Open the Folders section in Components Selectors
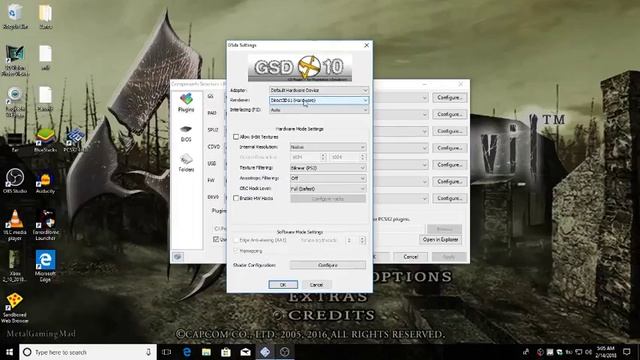640x360 pixels. click(186, 163)
